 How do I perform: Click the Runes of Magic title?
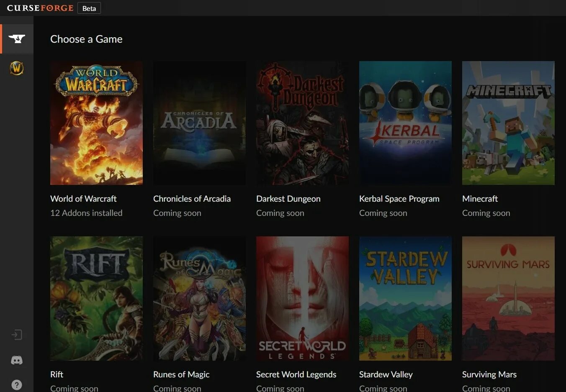point(181,374)
